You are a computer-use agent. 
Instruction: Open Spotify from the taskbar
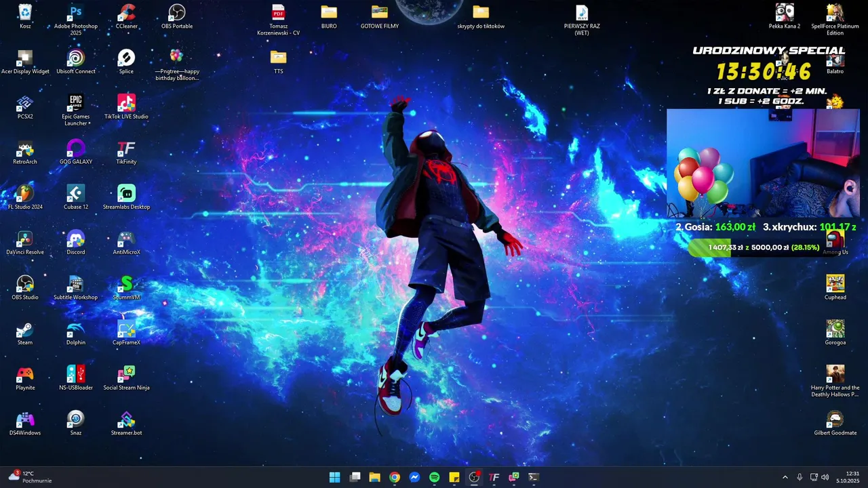click(x=434, y=477)
